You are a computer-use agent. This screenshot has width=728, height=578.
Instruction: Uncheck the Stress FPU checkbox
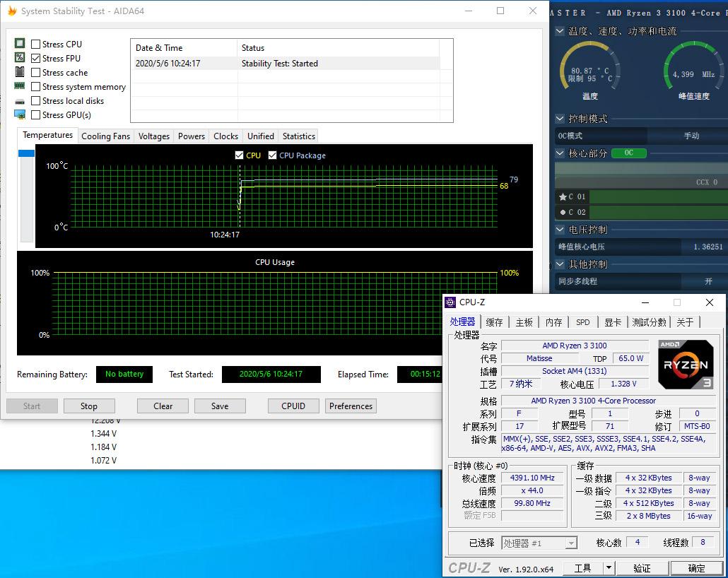point(35,58)
